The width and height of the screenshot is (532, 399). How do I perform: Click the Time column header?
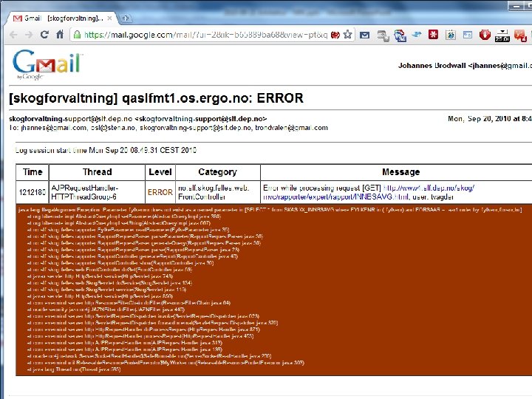33,172
